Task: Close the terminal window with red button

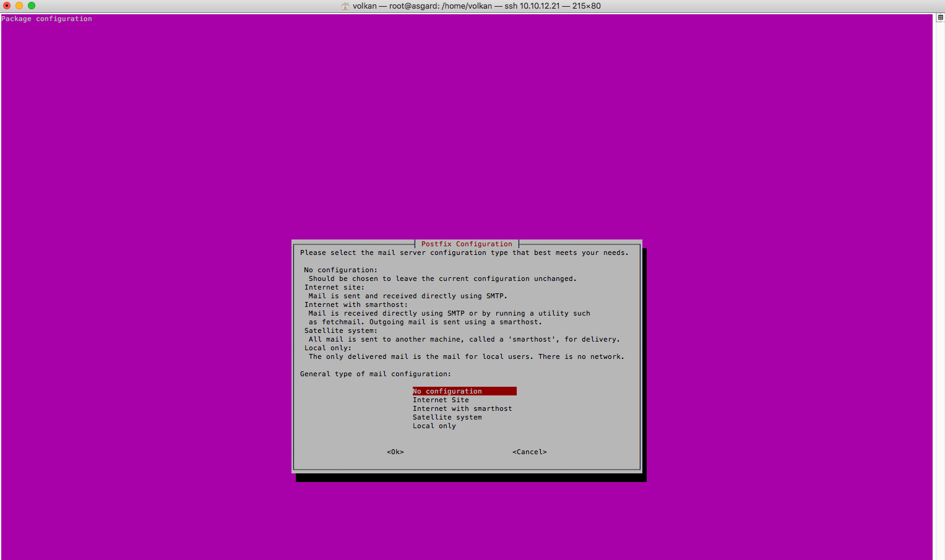Action: click(x=7, y=6)
